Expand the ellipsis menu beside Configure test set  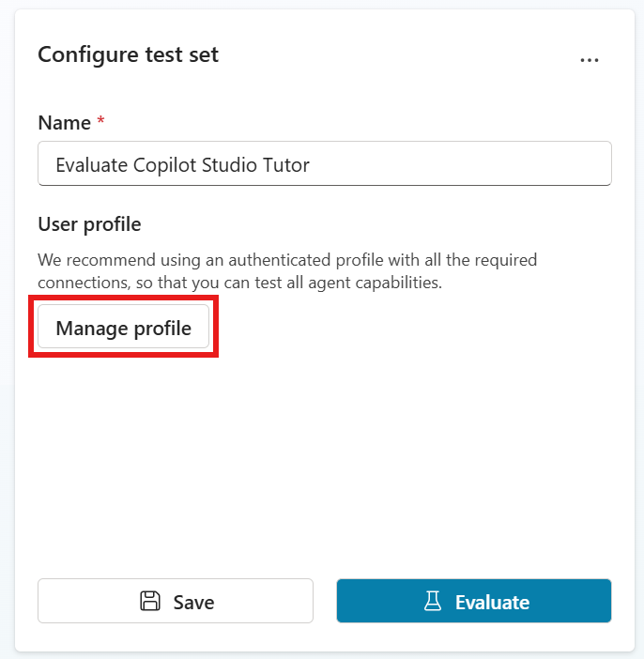click(589, 59)
